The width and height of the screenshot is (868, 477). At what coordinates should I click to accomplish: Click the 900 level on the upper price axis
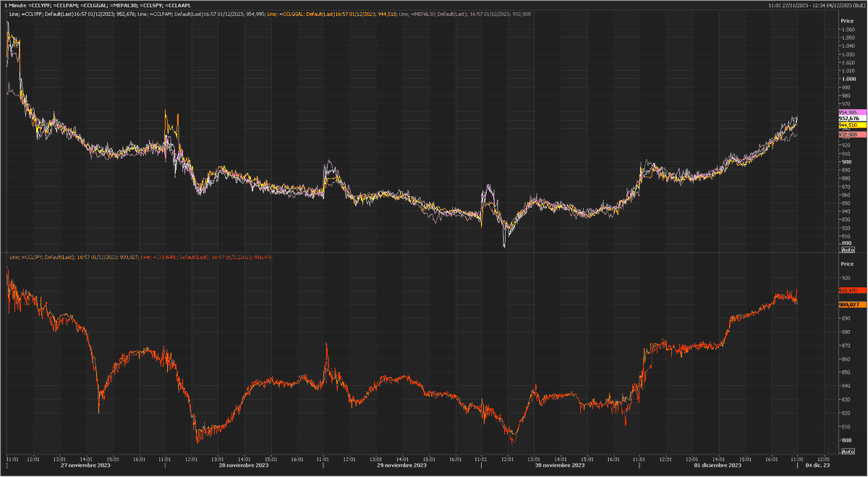click(845, 161)
